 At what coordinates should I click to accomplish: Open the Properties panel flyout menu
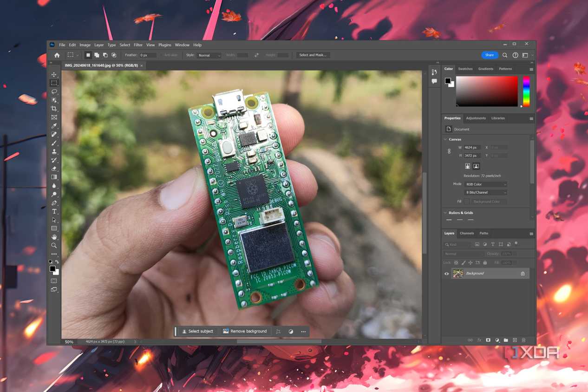pos(531,118)
